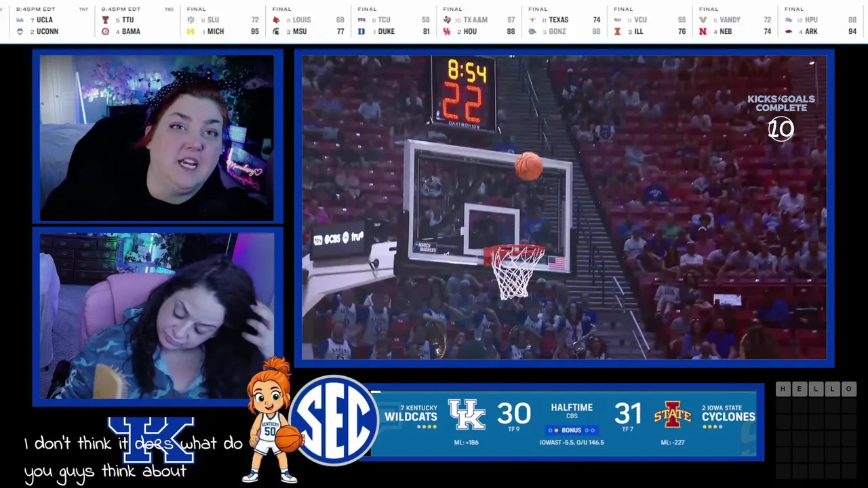Click the '2 IOWA STATE CYCLONES' team name
Screen dimensions: 868x488
pos(728,413)
